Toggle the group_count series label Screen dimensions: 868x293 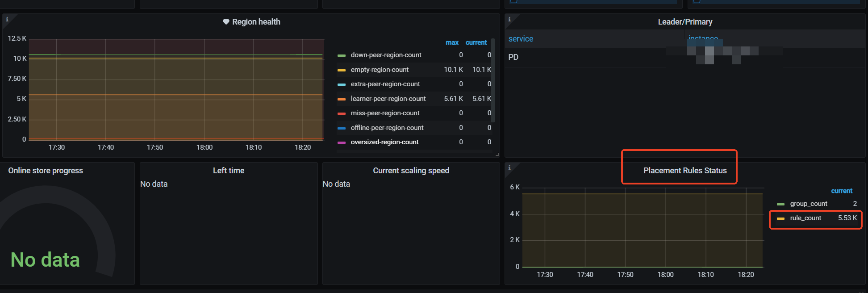pos(809,204)
